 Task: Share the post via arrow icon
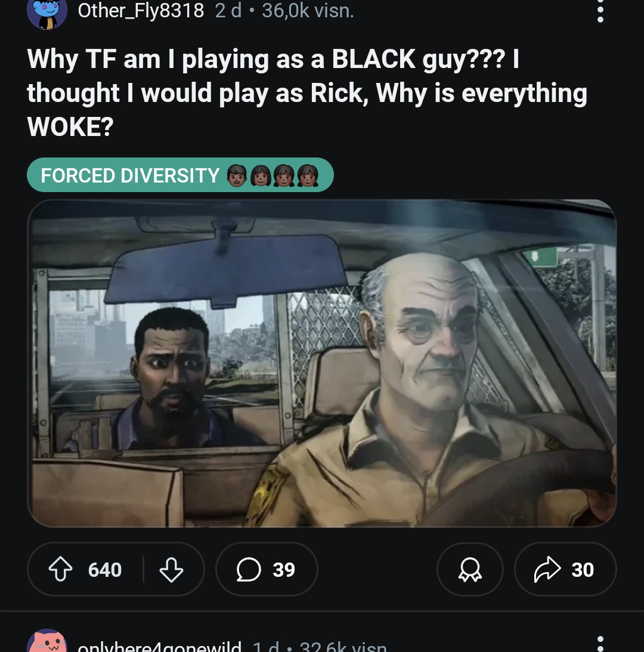[x=547, y=569]
